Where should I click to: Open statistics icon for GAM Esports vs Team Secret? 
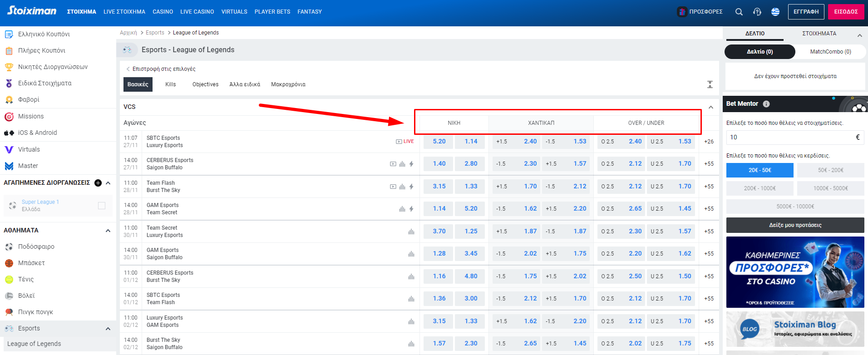point(402,209)
